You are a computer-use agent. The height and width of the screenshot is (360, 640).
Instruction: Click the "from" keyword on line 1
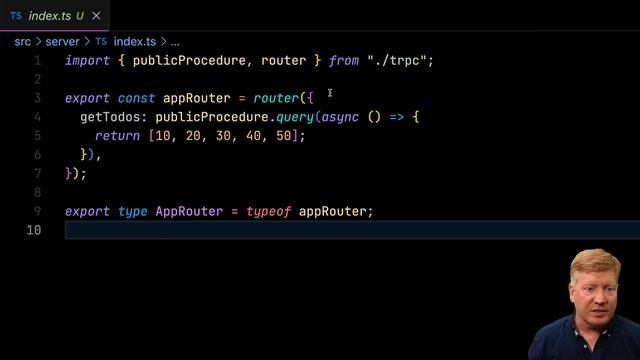344,61
